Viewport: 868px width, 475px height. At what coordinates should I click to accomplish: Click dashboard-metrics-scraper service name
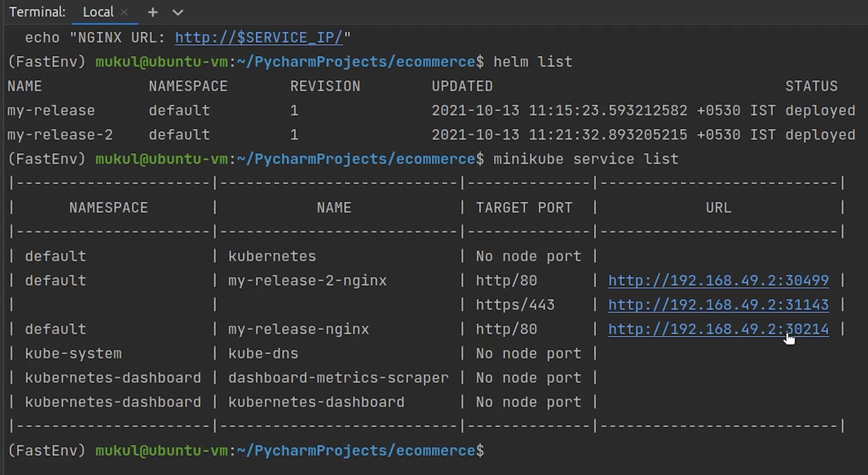coord(338,378)
